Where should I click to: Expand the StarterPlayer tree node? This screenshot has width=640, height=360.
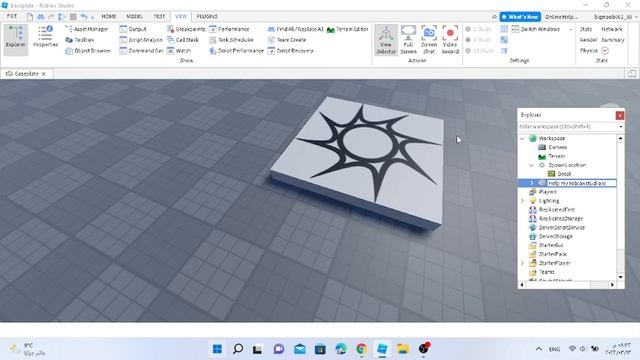[522, 263]
